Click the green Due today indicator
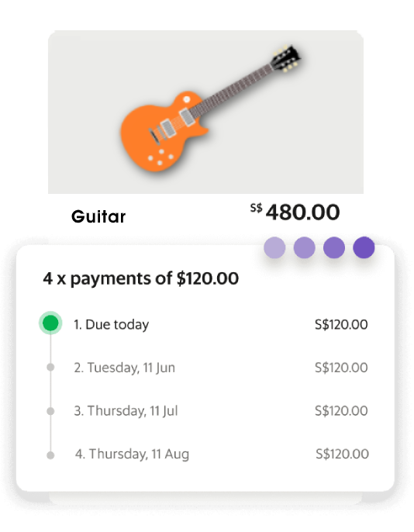Image resolution: width=414 pixels, height=532 pixels. [50, 323]
